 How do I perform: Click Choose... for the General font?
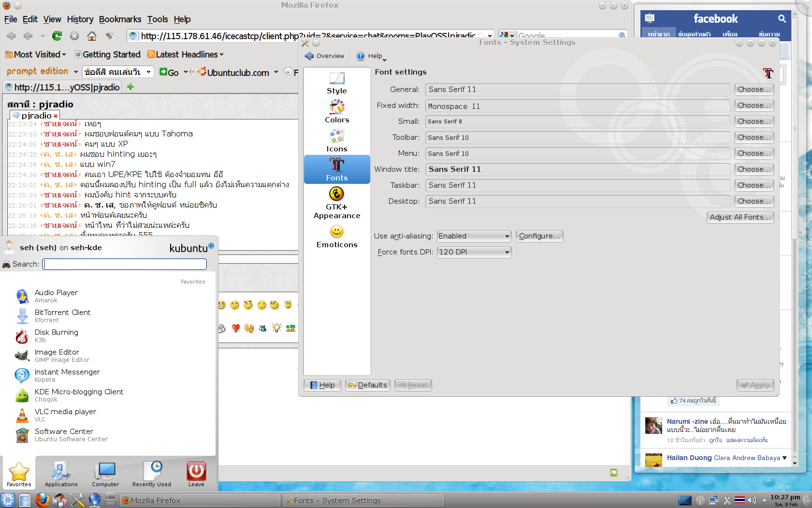coord(754,90)
